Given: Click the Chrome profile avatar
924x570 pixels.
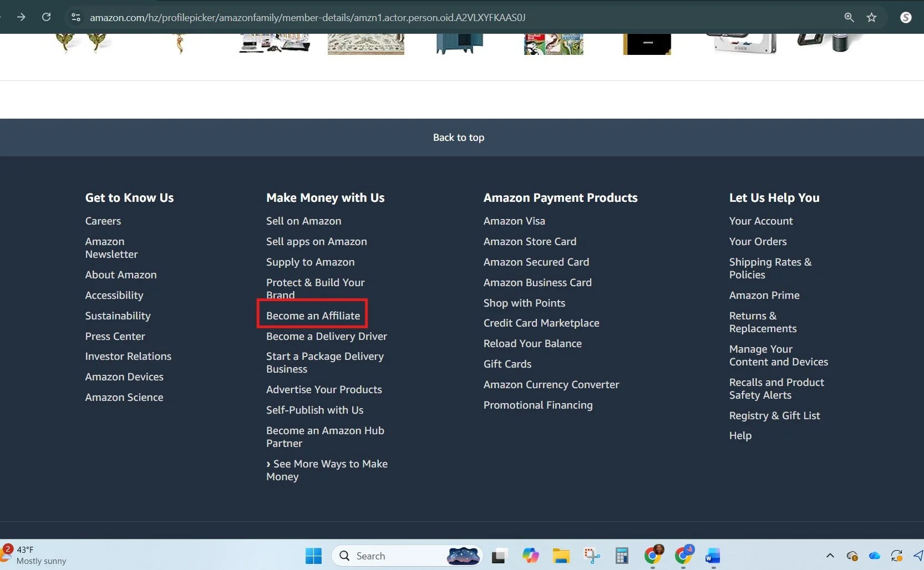Looking at the screenshot, I should tap(906, 17).
